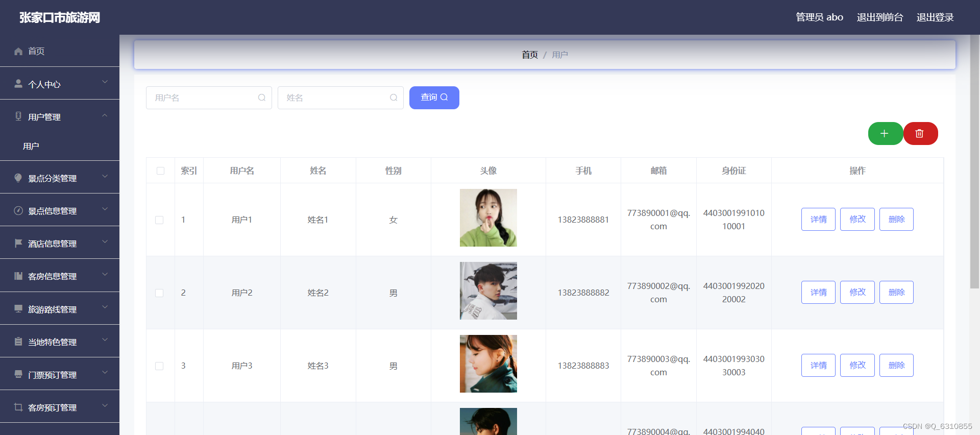Image resolution: width=980 pixels, height=435 pixels.
Task: Click the 景点分类管理 sidebar icon
Action: pyautogui.click(x=18, y=178)
